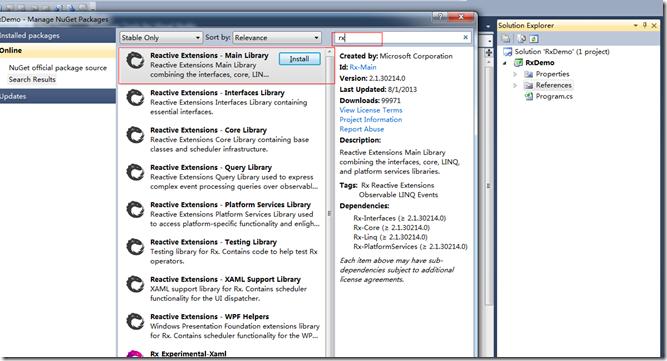Click the Testing Library package icon
The height and width of the screenshot is (361, 667).
click(x=135, y=247)
